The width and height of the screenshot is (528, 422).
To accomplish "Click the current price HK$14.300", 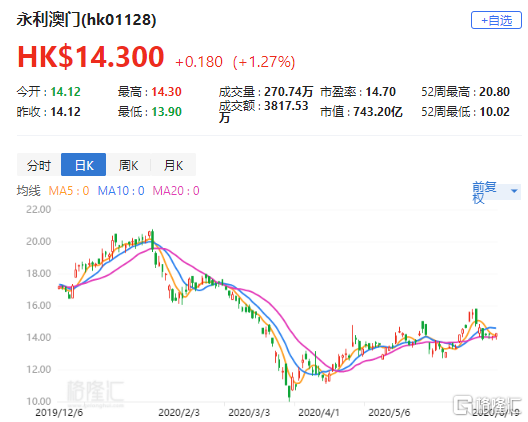I will (91, 57).
